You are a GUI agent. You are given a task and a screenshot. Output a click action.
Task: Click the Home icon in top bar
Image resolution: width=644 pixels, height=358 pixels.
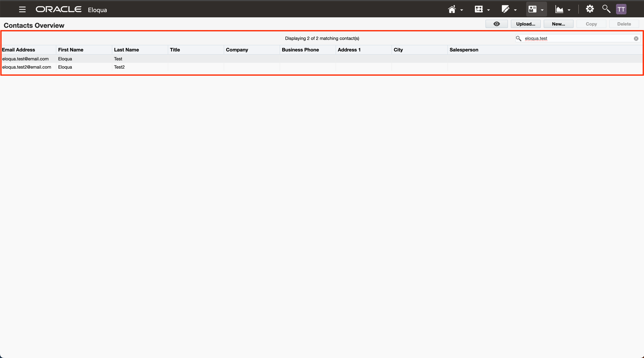tap(452, 10)
